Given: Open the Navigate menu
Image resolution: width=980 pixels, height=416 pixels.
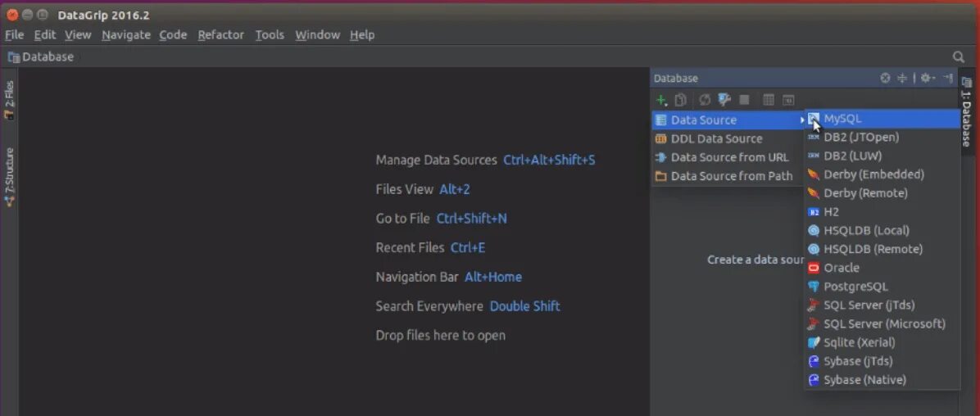Looking at the screenshot, I should (x=126, y=35).
